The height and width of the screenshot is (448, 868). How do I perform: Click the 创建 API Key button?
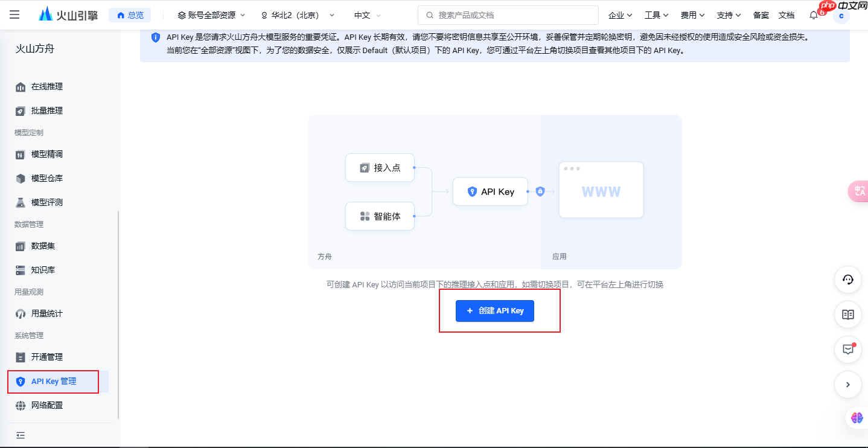[x=494, y=310]
